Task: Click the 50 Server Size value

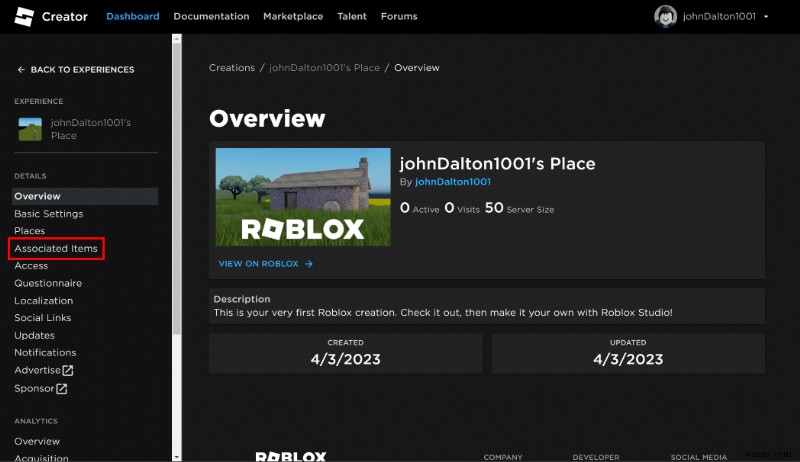Action: [519, 208]
